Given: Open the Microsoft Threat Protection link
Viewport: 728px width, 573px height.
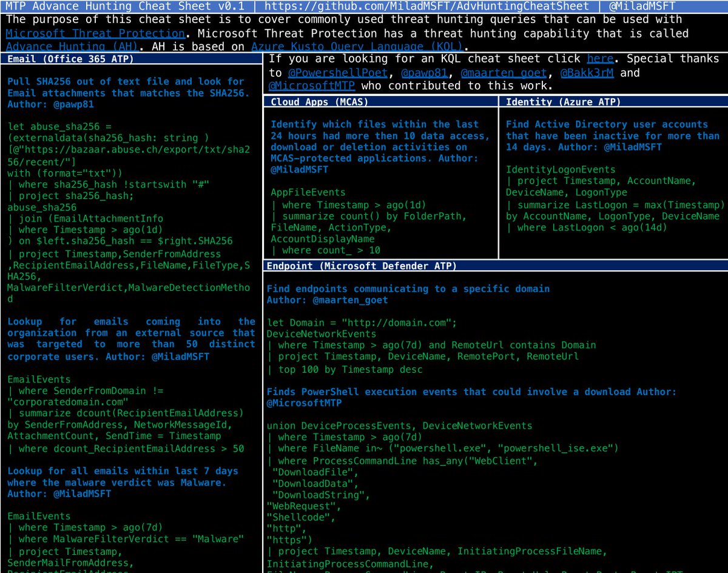Looking at the screenshot, I should click(95, 33).
